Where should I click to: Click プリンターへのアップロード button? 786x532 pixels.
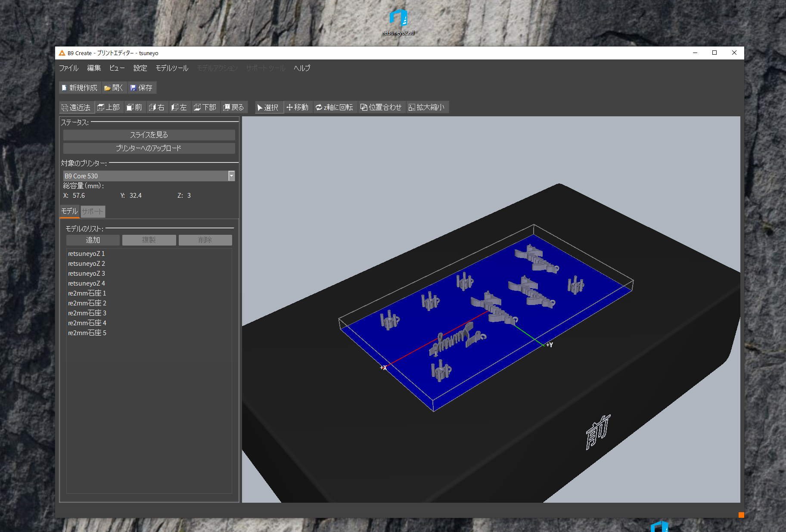click(149, 148)
